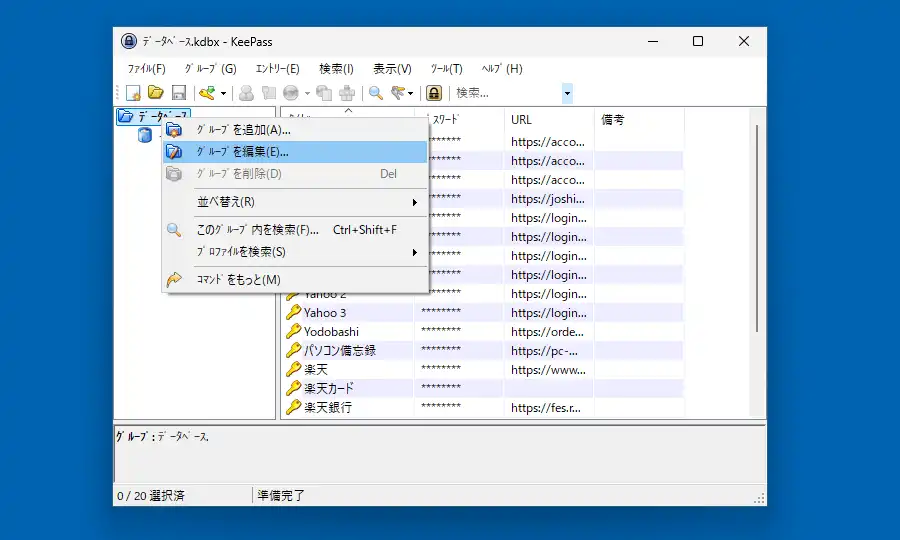This screenshot has width=900, height=540.
Task: Click the key icon beside パソコン備忘録
Action: (x=293, y=350)
